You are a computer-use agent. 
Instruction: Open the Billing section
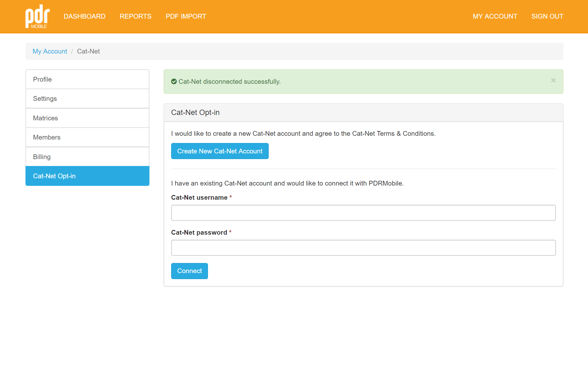click(87, 157)
